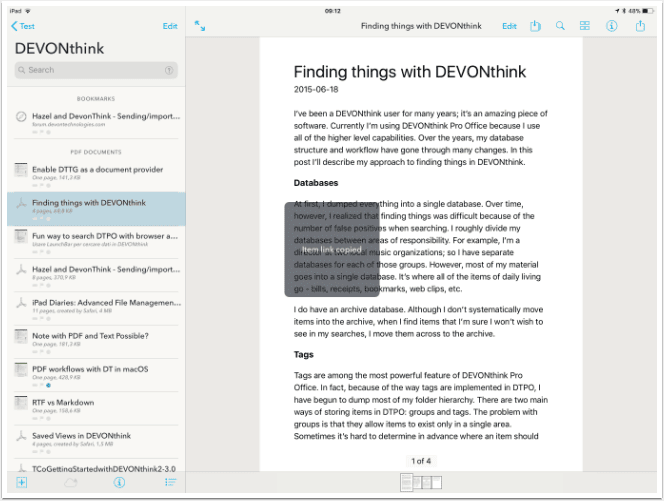
Task: Open Hazel and DevonThink PDF document
Action: [97, 276]
